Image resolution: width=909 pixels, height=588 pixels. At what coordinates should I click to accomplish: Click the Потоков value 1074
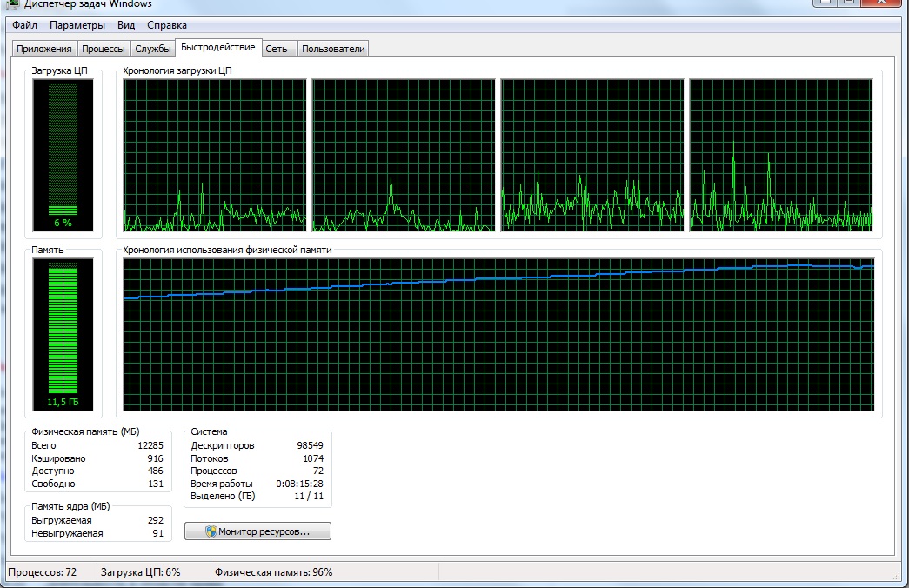point(313,458)
